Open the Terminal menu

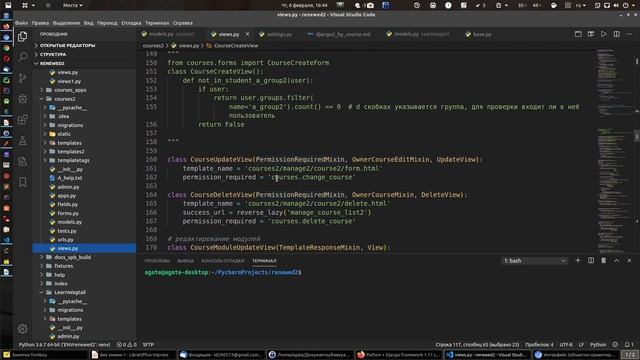pyautogui.click(x=157, y=23)
